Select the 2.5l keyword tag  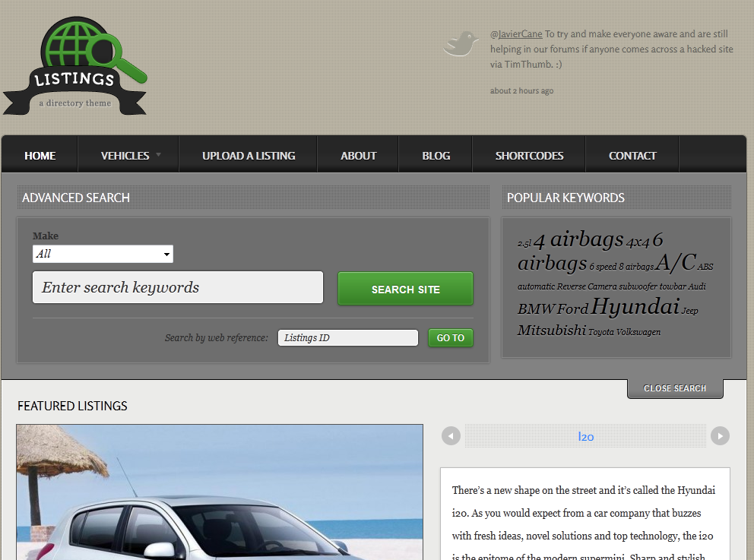coord(524,244)
